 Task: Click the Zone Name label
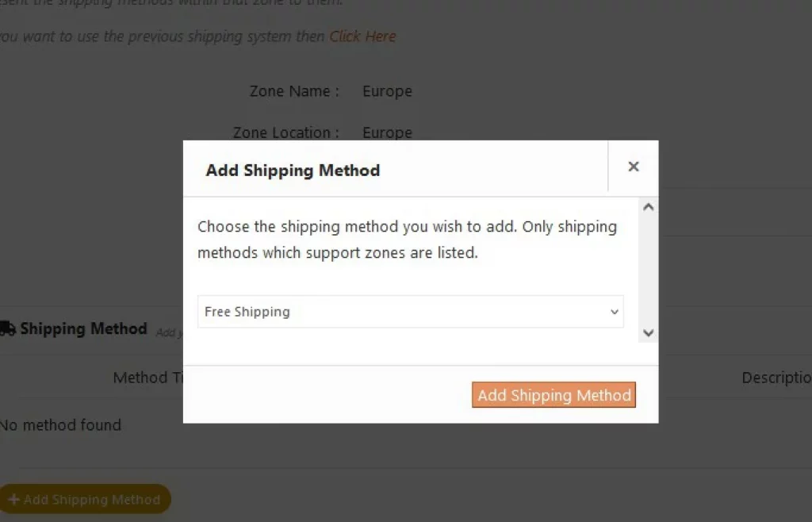click(x=294, y=91)
